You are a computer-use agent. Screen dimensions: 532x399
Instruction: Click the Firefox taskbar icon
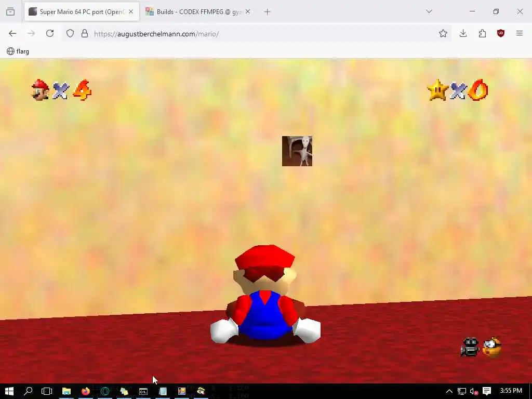click(86, 391)
